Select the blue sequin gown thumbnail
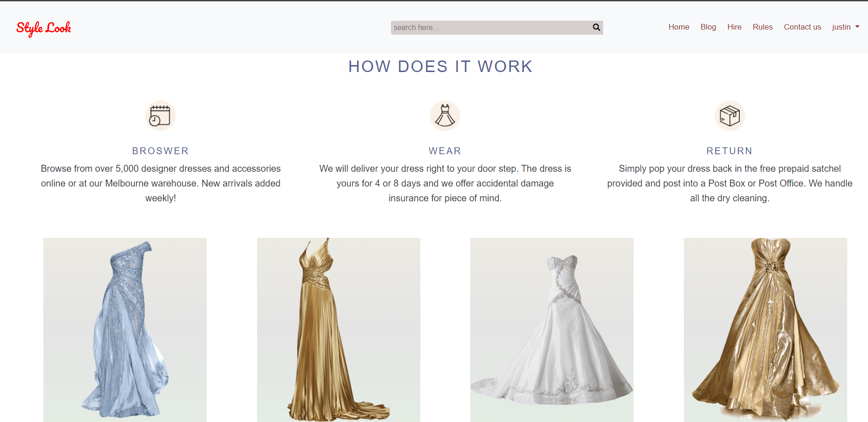 (125, 330)
